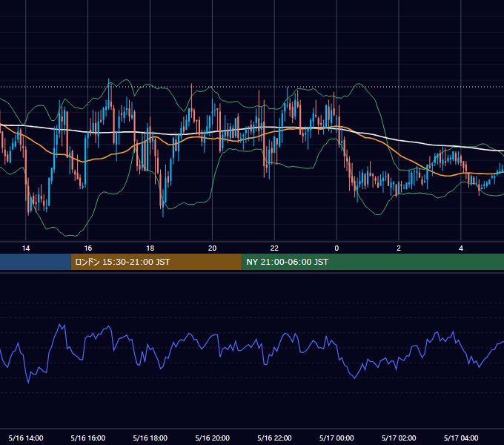This screenshot has width=504, height=445.
Task: Click the '0' hour label on price chart axis
Action: click(x=336, y=248)
